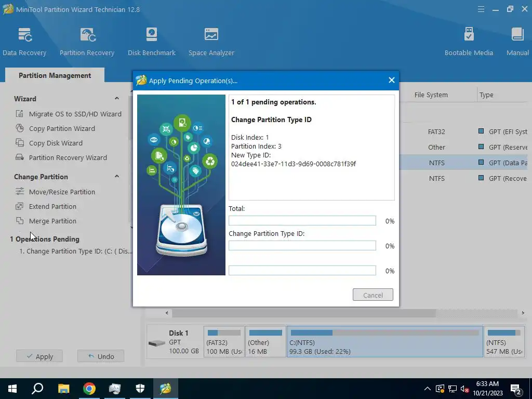Click Partition Recovery Wizard label
Viewport: 532px width, 399px height.
click(68, 158)
